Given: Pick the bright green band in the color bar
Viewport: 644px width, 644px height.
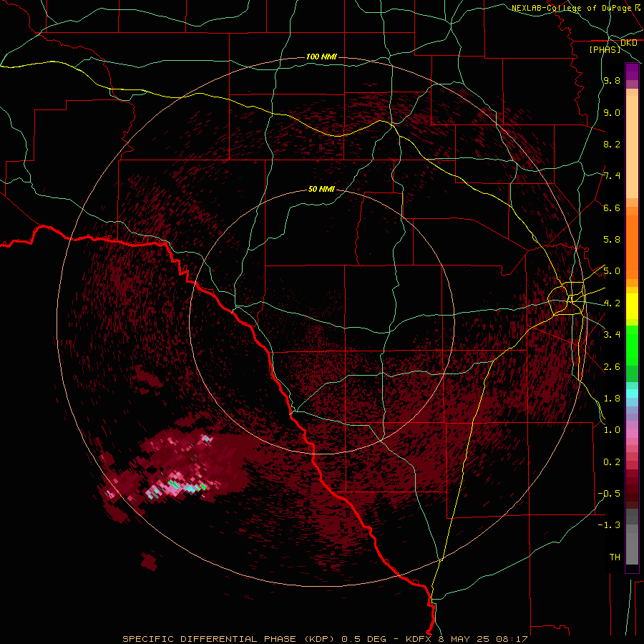Looking at the screenshot, I should coord(632,346).
